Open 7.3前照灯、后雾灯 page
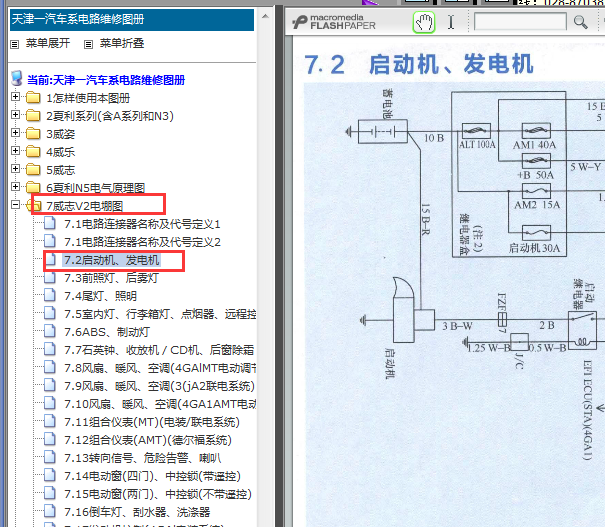The width and height of the screenshot is (605, 527). point(111,278)
